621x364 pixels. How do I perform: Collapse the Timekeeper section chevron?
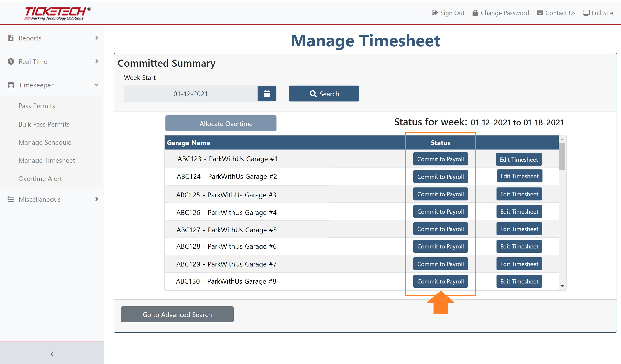click(x=96, y=85)
